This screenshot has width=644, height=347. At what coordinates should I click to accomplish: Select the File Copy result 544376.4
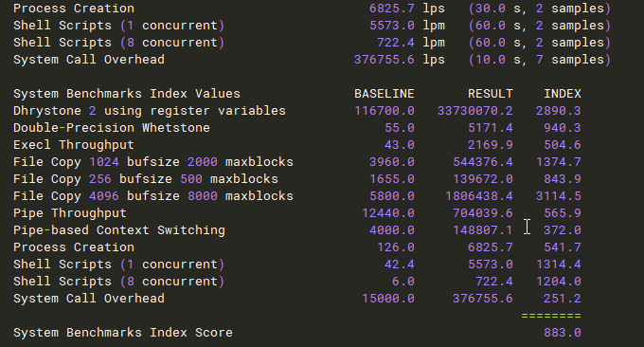483,162
